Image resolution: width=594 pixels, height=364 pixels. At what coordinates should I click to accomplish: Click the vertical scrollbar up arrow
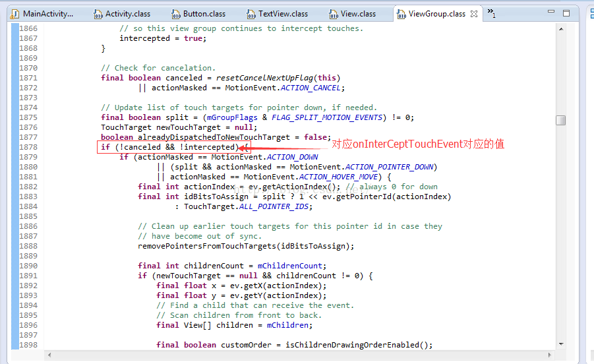click(560, 28)
